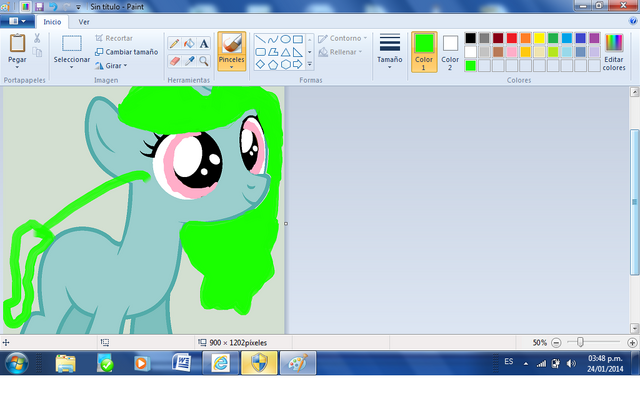This screenshot has width=640, height=401.
Task: Open Internet Explorer from taskbar
Action: point(220,363)
